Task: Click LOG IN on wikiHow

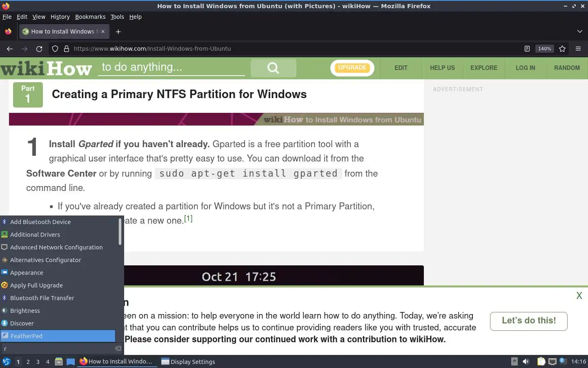Action: [525, 68]
